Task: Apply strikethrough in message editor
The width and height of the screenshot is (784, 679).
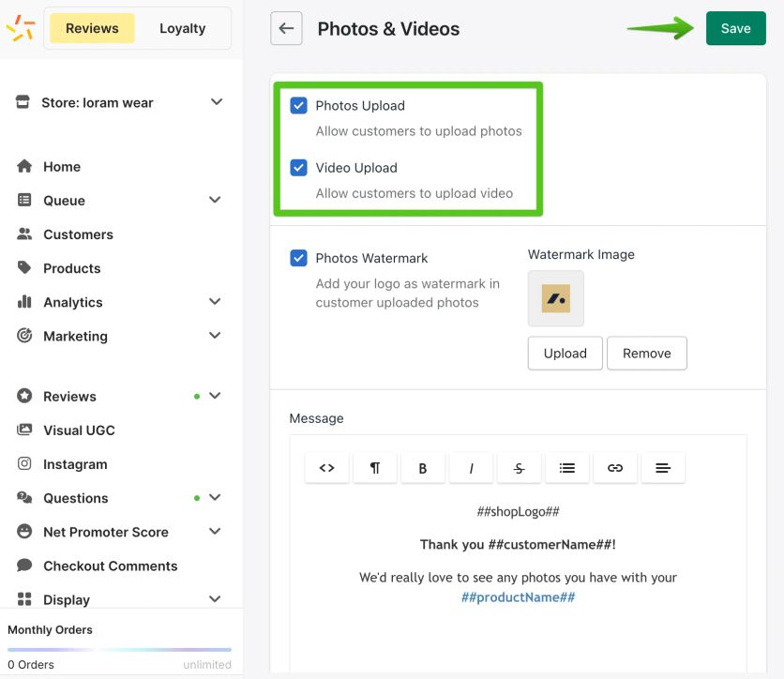Action: click(x=519, y=468)
